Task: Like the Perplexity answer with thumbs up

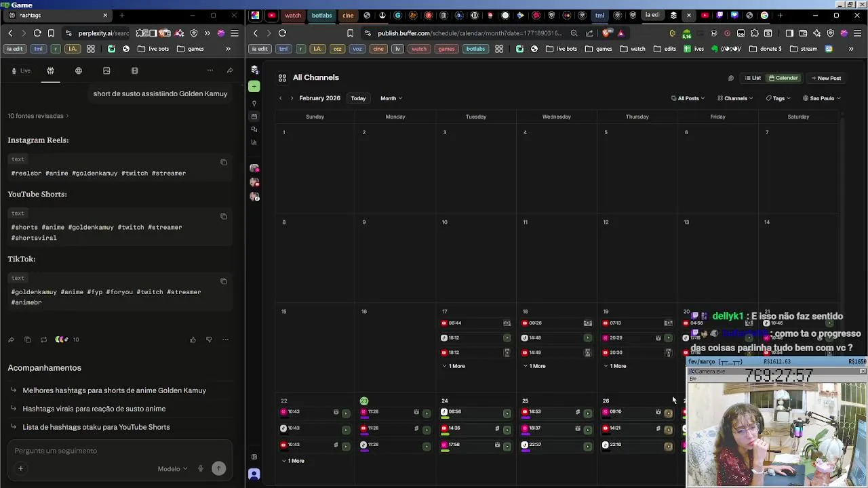Action: coord(193,340)
